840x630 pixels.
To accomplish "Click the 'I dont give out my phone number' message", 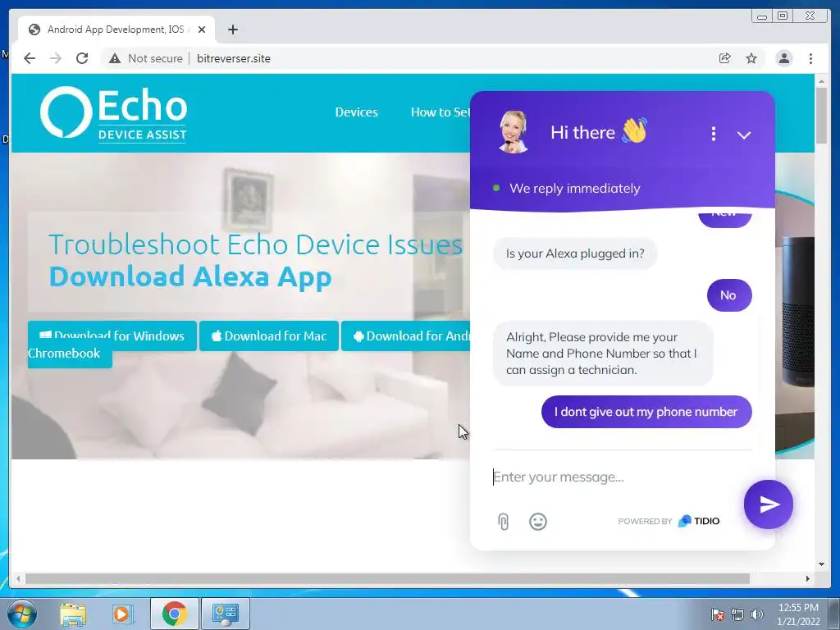I will (x=646, y=412).
